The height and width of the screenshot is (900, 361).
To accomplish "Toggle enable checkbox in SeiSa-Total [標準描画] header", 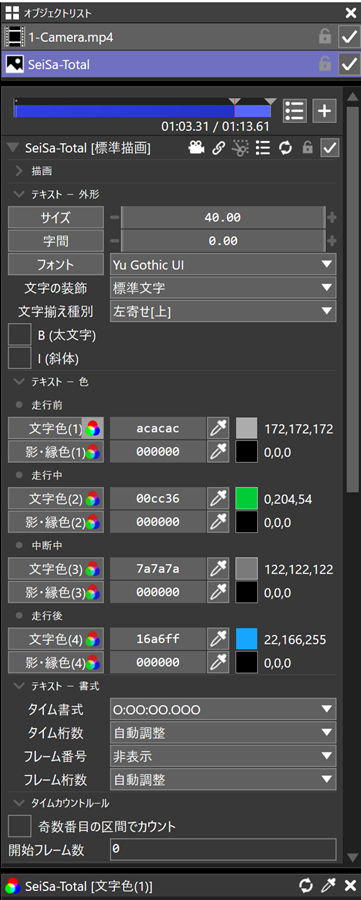I will tap(329, 148).
